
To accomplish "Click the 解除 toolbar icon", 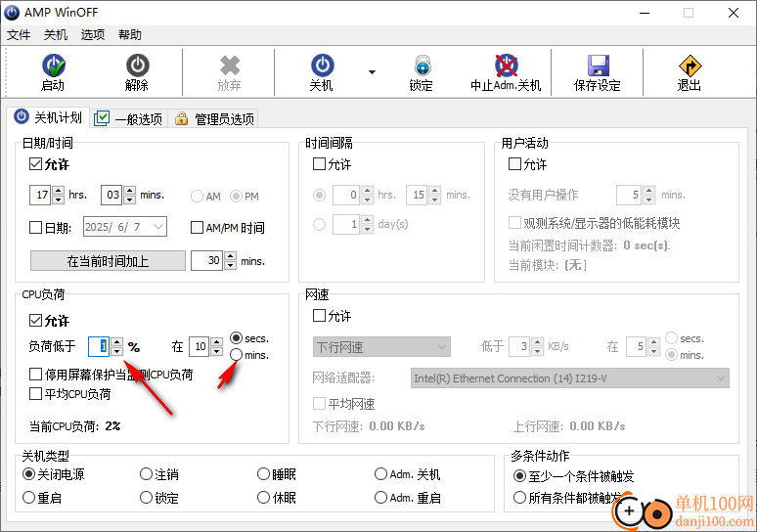I will [x=138, y=66].
